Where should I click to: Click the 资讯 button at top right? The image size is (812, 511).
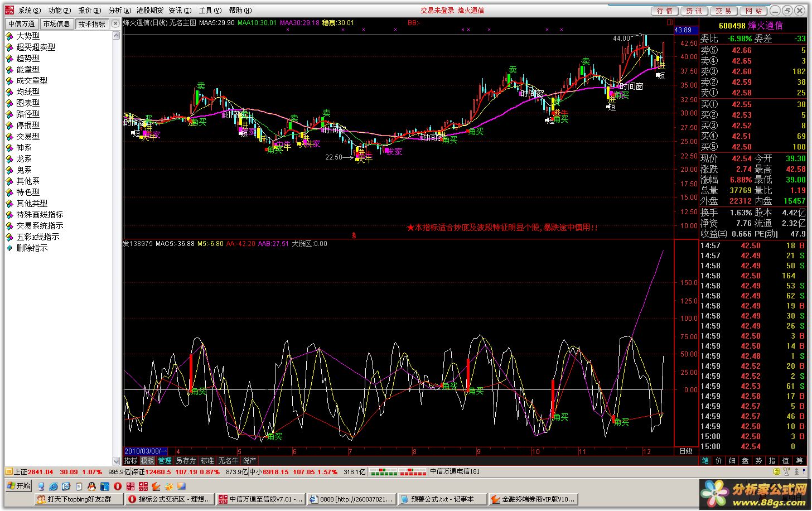click(694, 11)
